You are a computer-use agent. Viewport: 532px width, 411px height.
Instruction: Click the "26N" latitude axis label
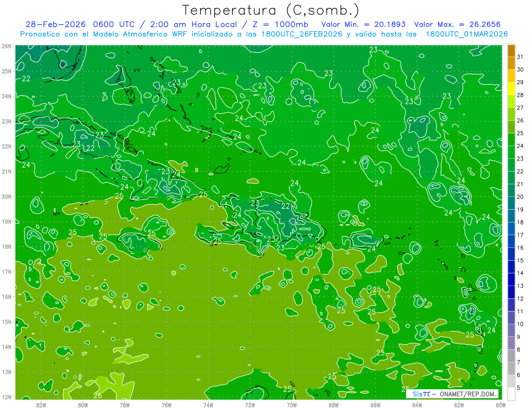click(7, 46)
